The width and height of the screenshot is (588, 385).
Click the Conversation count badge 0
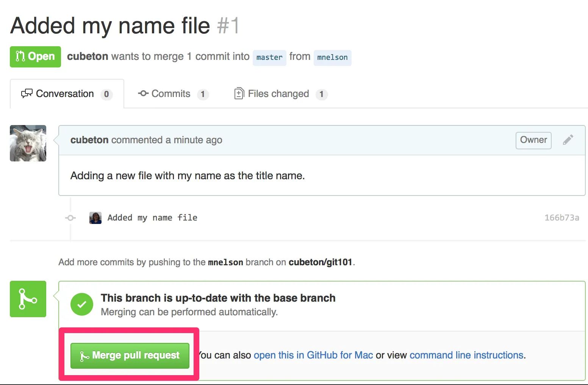106,94
